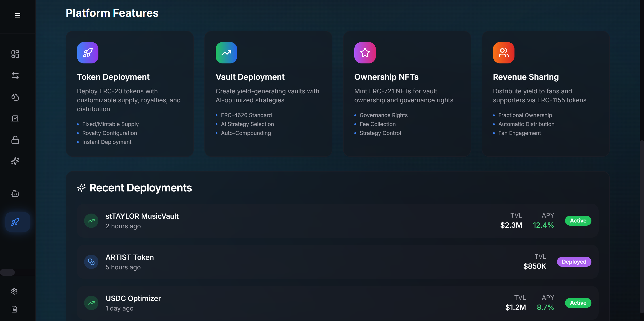The image size is (644, 321).
Task: Select the highlighted rocket launchpad sidebar icon
Action: (x=17, y=222)
